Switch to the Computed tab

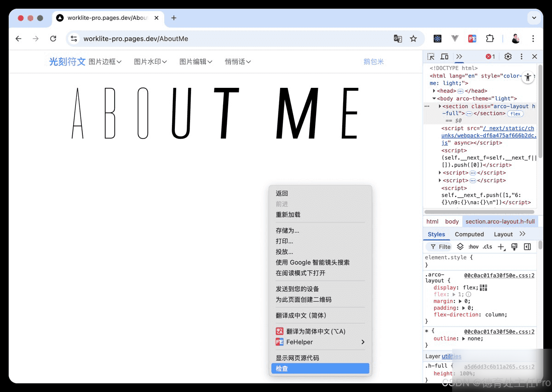point(469,234)
